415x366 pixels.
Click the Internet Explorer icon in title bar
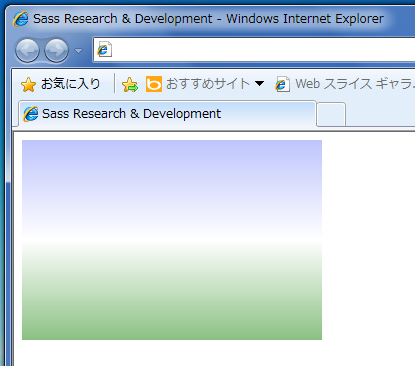[21, 19]
